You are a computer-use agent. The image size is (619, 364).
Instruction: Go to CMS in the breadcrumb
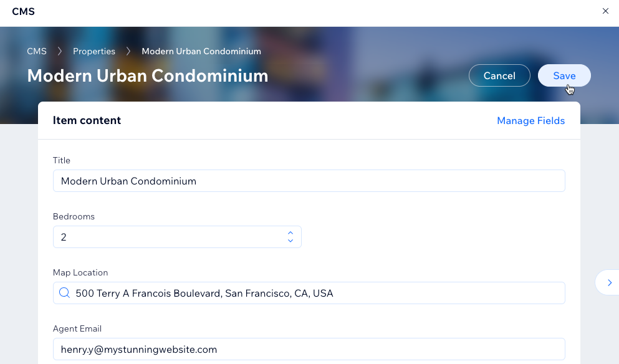pos(37,51)
